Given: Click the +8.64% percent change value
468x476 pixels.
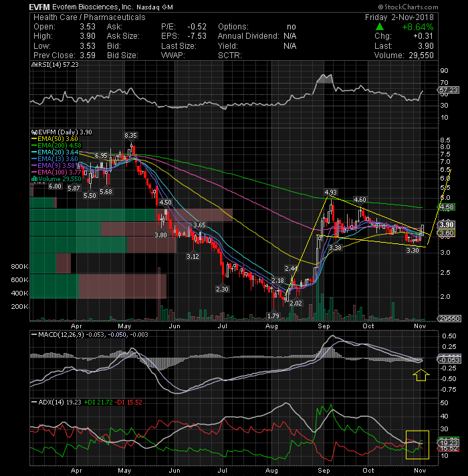Looking at the screenshot, I should (x=418, y=27).
